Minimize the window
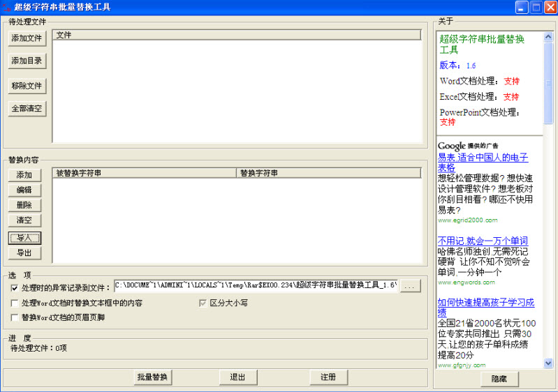This screenshot has height=392, width=558. pyautogui.click(x=522, y=8)
